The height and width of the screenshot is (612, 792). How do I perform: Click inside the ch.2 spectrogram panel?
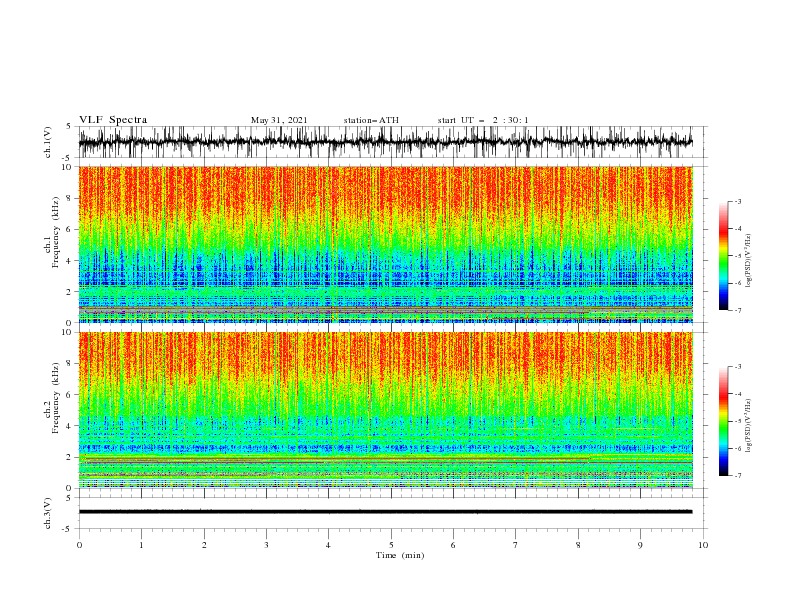386,410
